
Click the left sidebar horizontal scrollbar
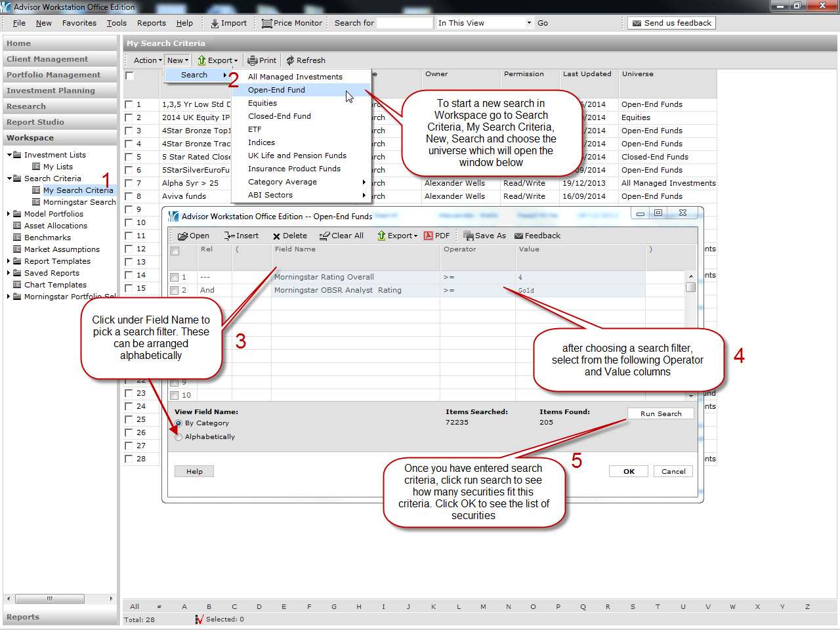[50, 598]
